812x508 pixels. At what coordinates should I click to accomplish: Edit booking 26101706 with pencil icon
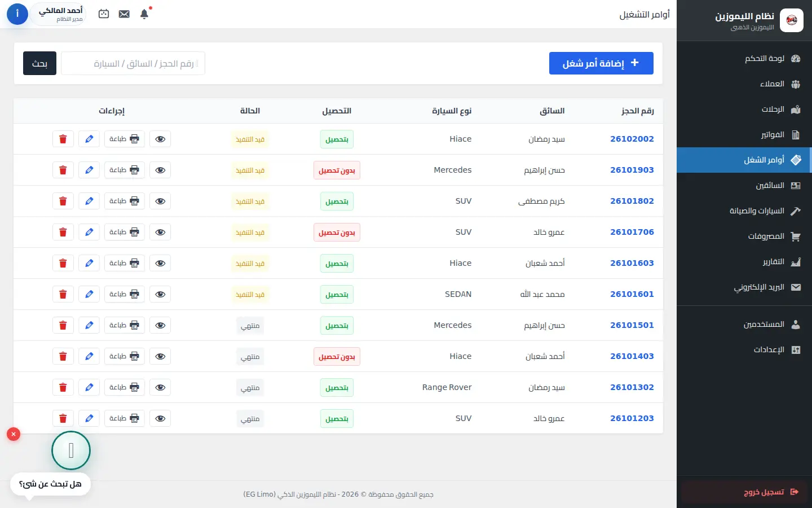tap(89, 232)
